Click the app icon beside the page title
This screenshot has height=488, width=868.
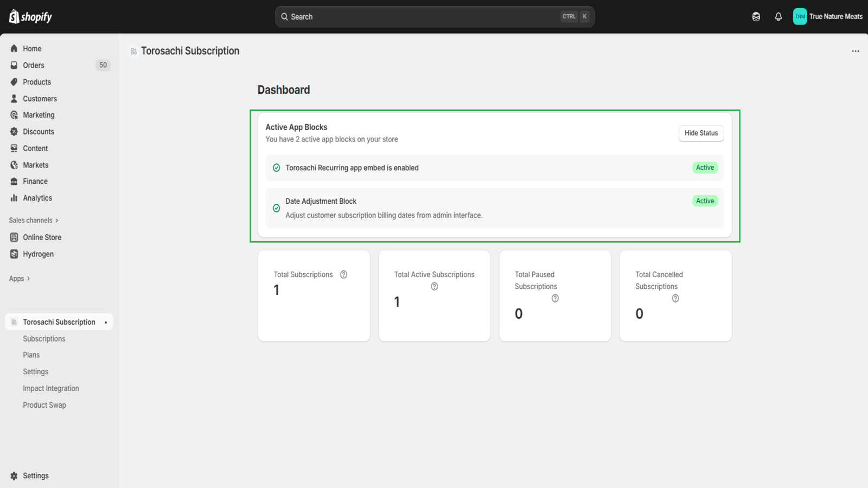(133, 51)
